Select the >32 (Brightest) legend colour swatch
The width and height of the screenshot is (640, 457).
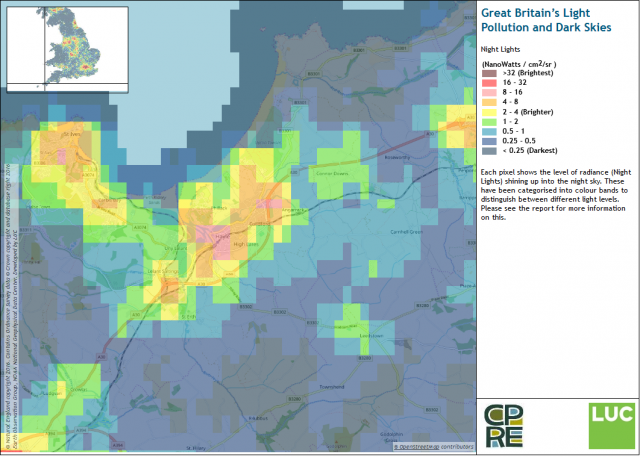tap(488, 73)
